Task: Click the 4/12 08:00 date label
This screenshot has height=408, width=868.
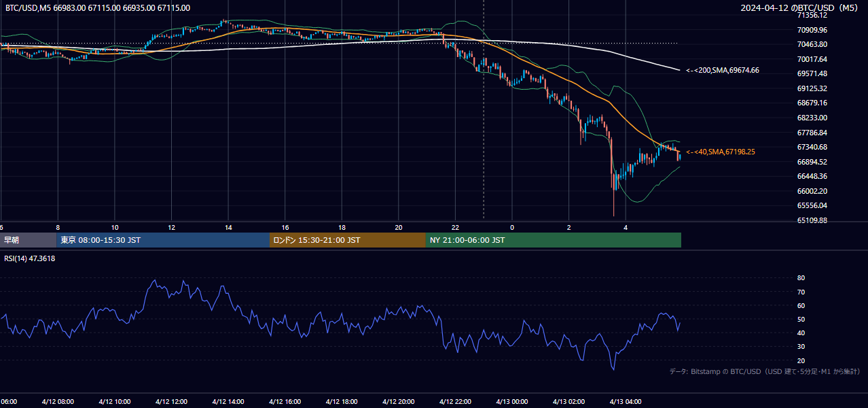Action: coord(58,401)
